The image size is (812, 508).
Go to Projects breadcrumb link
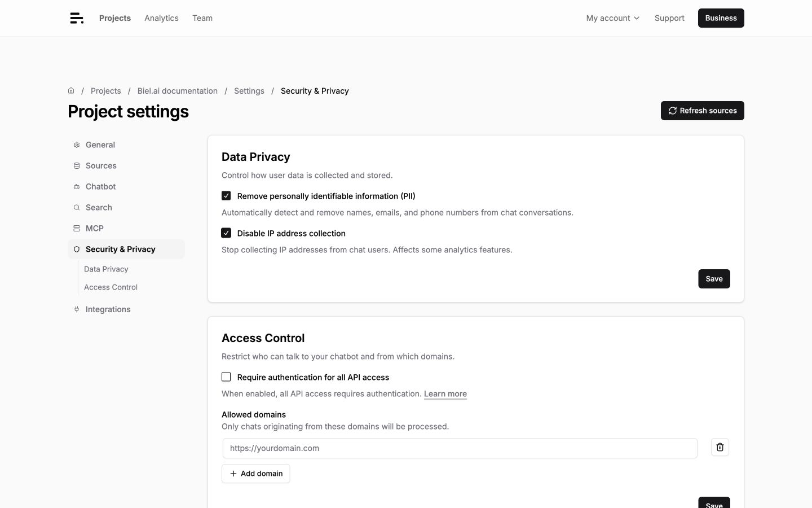[106, 91]
